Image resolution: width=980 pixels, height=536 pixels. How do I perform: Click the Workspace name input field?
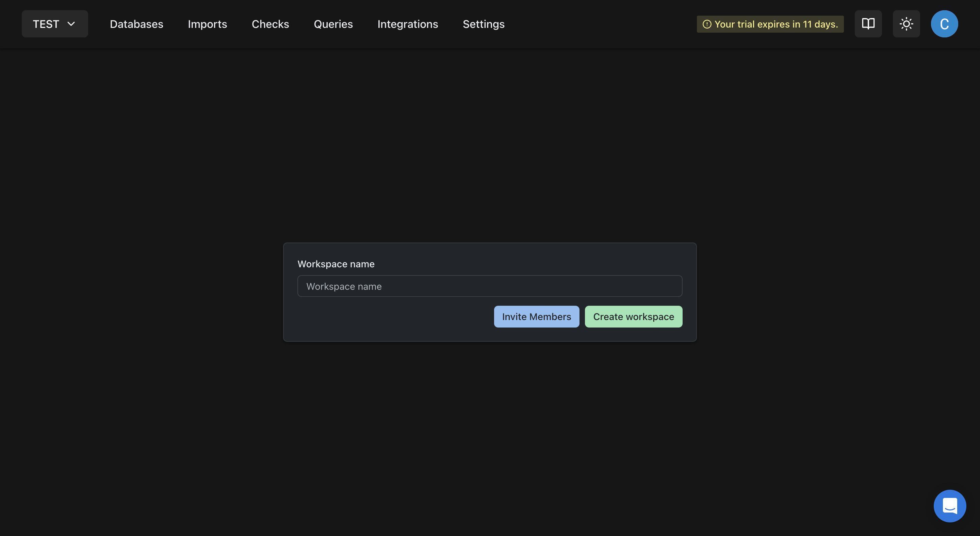(x=490, y=286)
